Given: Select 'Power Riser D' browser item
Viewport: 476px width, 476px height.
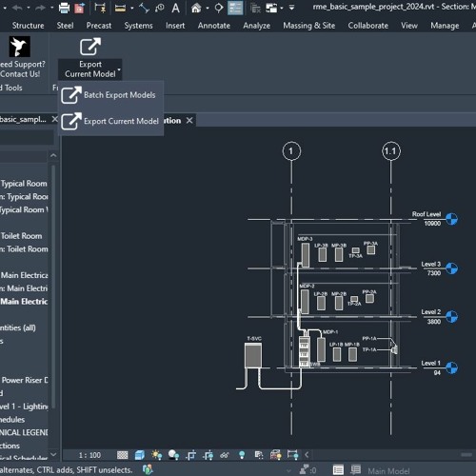Looking at the screenshot, I should 25,380.
